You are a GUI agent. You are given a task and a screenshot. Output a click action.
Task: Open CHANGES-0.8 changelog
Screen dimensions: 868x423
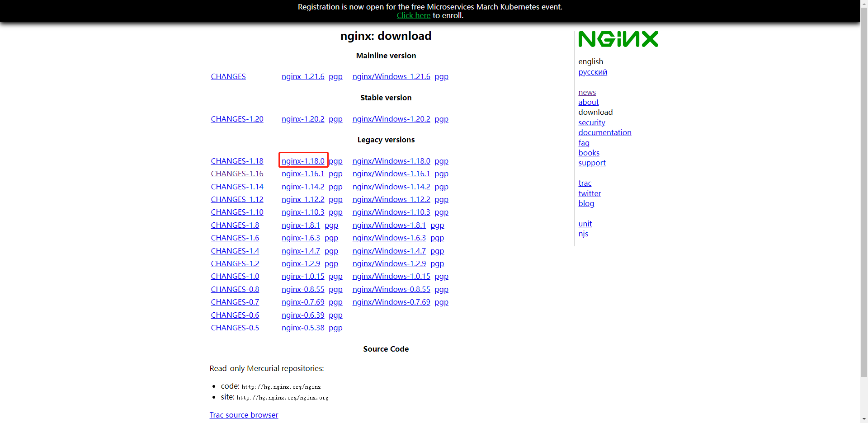tap(235, 289)
